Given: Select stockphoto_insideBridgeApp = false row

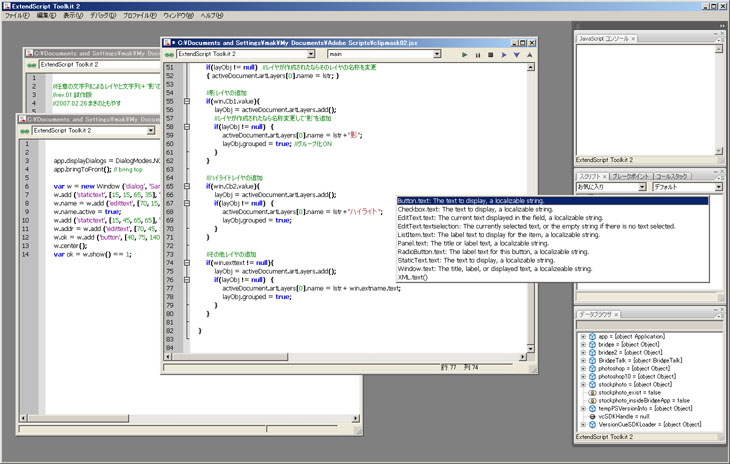Looking at the screenshot, I should [x=644, y=401].
